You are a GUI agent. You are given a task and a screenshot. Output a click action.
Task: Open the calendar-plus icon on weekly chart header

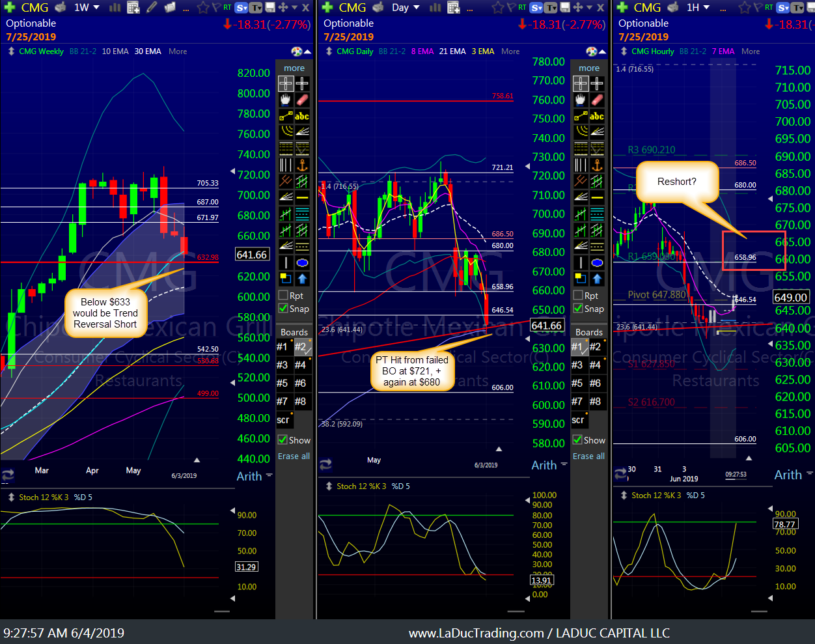pos(133,8)
